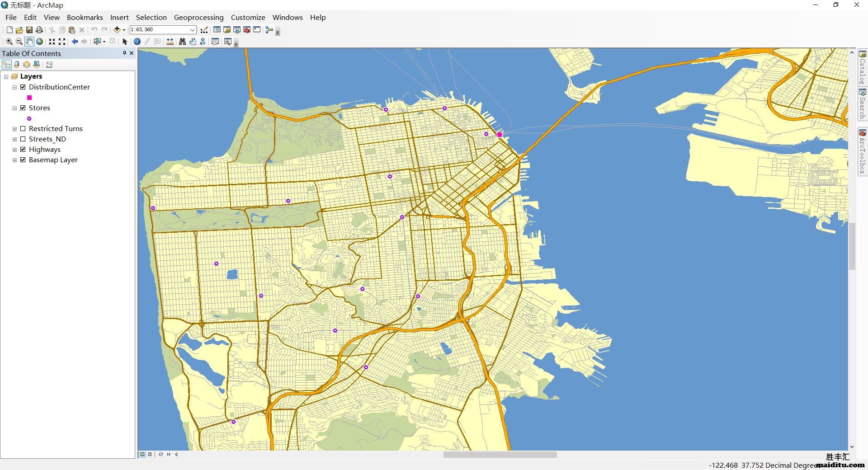
Task: Collapse the Stores layer legend
Action: point(14,108)
